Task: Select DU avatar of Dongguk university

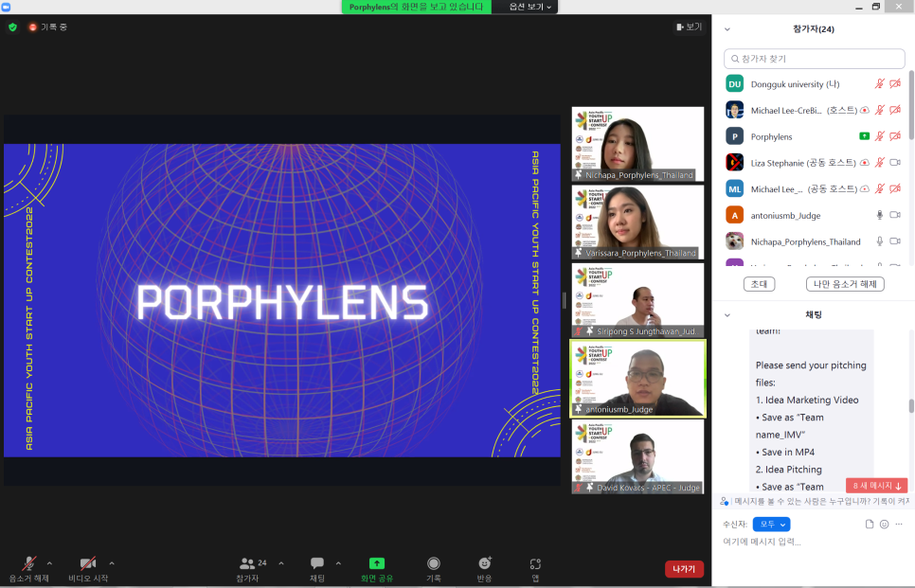Action: click(x=735, y=84)
